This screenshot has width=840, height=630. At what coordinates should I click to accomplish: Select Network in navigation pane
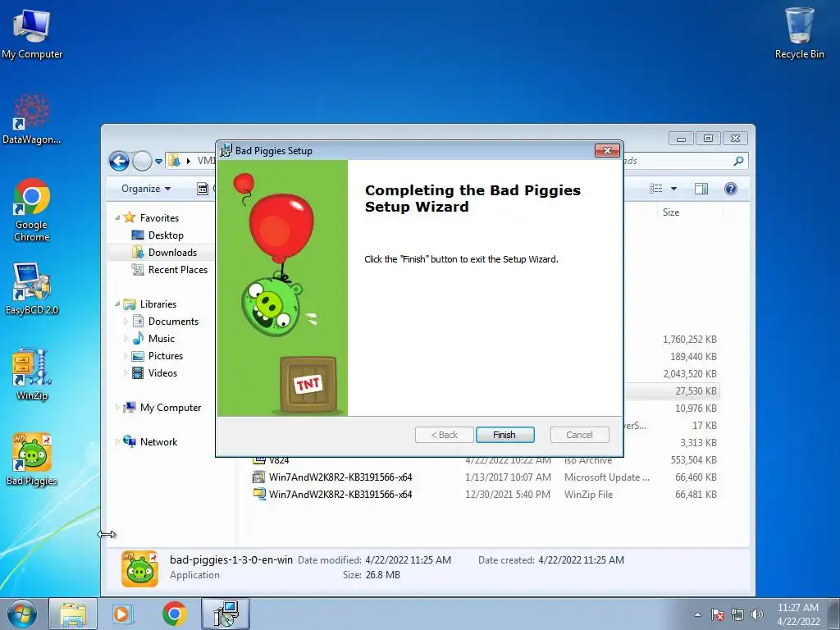(x=151, y=442)
